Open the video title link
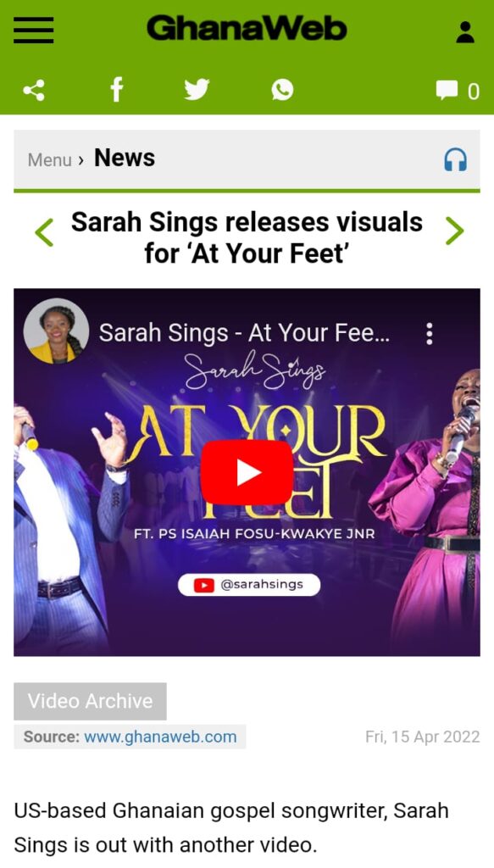 coord(244,333)
